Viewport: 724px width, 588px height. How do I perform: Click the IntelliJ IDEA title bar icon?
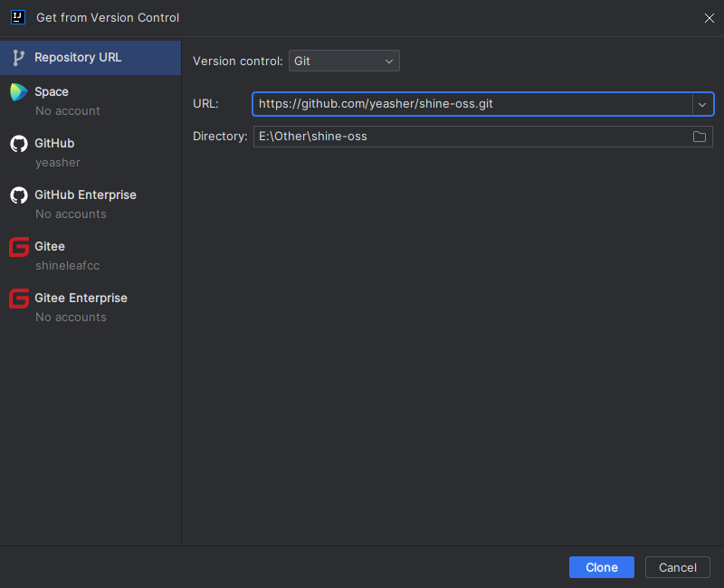(x=18, y=17)
